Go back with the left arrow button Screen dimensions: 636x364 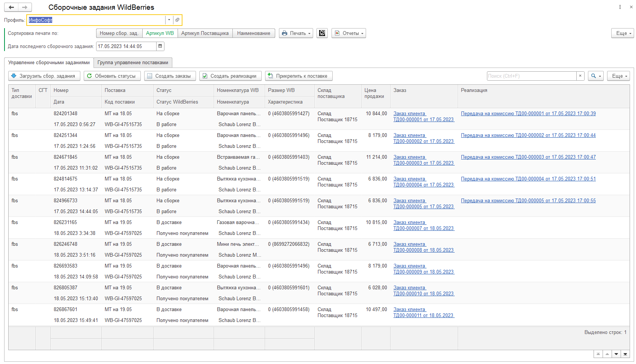(11, 7)
